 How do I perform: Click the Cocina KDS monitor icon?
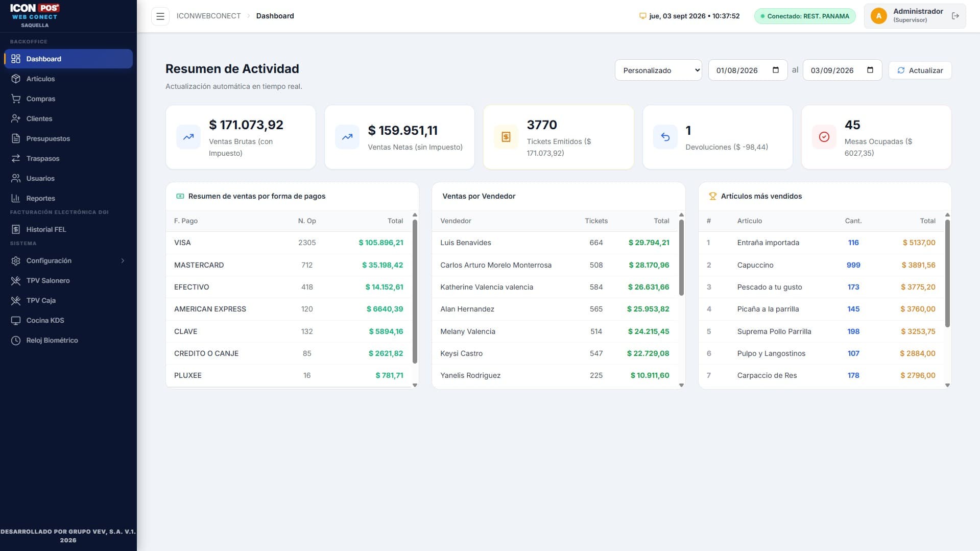pyautogui.click(x=16, y=320)
